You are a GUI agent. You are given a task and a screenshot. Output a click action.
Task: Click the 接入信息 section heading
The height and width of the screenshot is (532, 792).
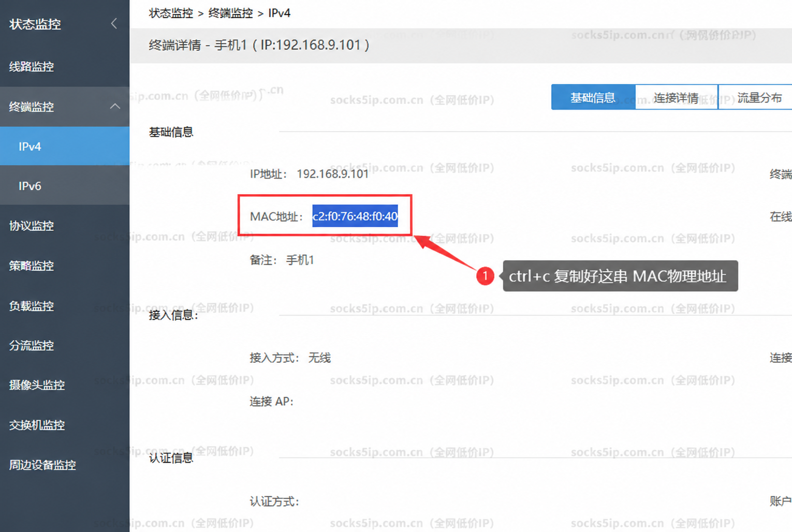(173, 315)
